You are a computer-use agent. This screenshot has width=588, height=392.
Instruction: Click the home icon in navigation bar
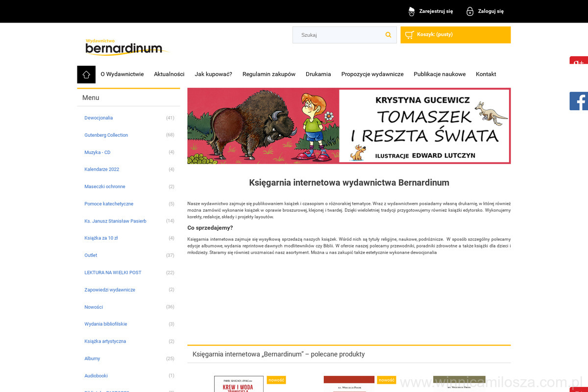click(x=86, y=74)
